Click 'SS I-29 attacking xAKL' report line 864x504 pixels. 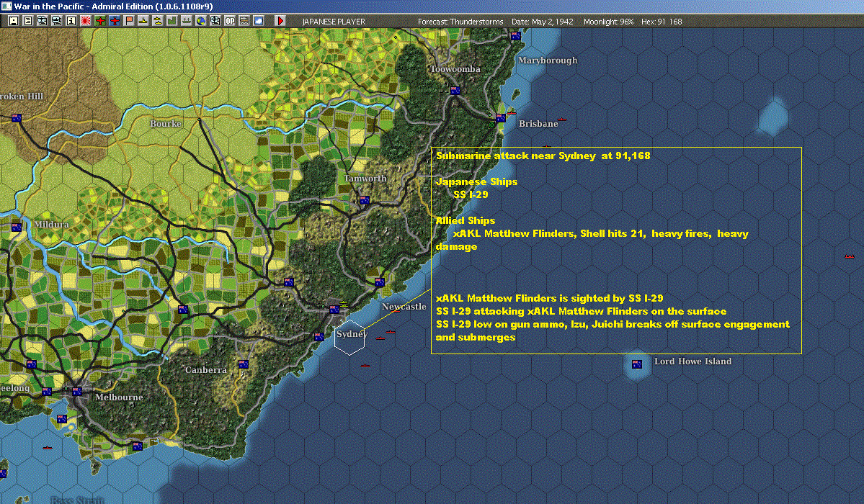[x=581, y=311]
